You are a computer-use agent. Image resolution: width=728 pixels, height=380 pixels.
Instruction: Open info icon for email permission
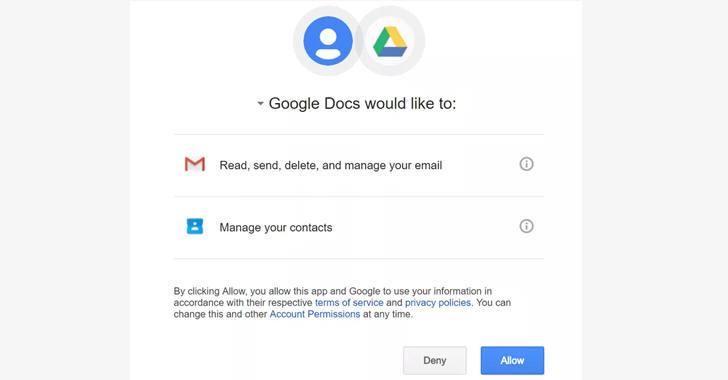tap(526, 164)
